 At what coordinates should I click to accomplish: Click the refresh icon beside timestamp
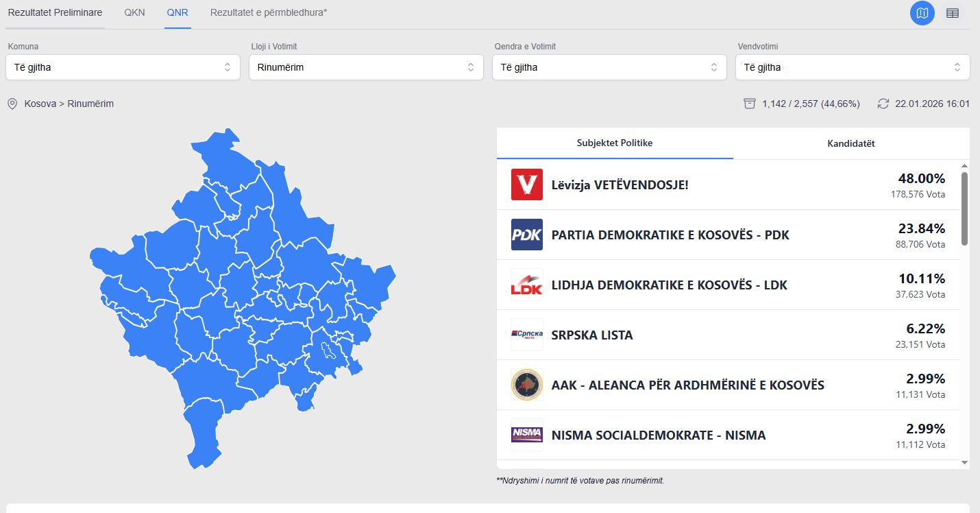pos(883,104)
